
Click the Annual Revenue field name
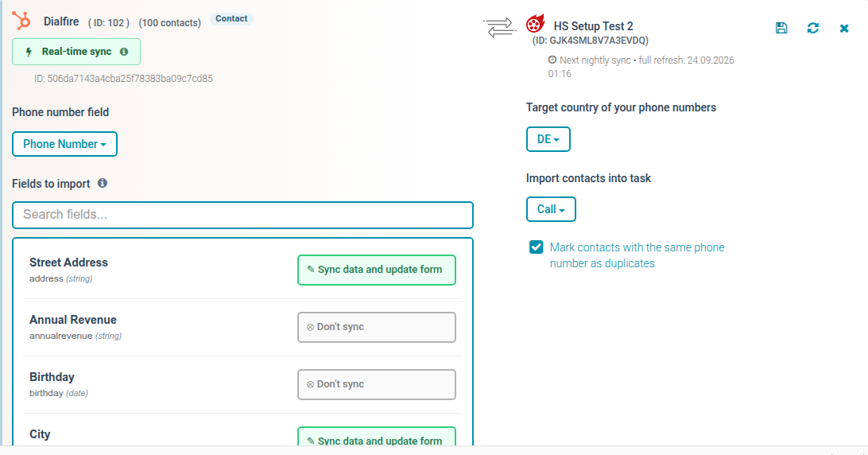coord(73,320)
